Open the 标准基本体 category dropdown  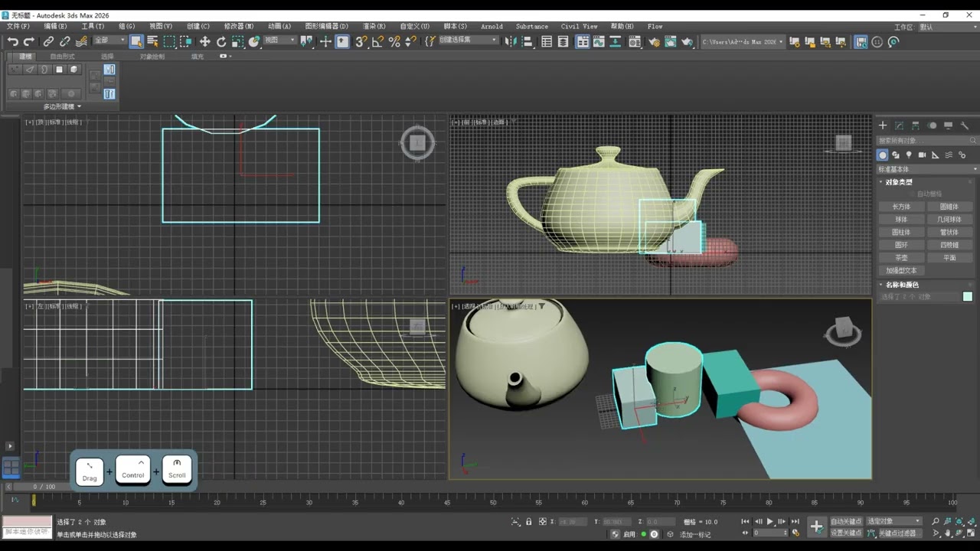click(x=927, y=169)
